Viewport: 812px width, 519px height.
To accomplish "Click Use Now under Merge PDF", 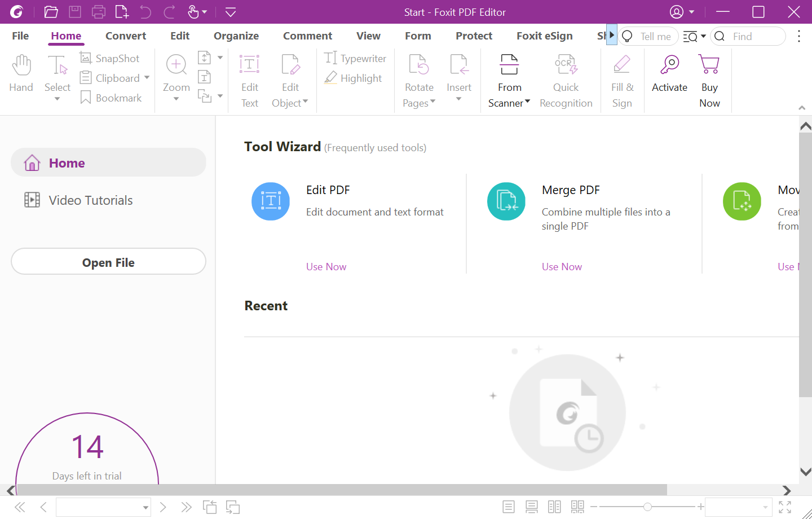I will click(x=562, y=267).
